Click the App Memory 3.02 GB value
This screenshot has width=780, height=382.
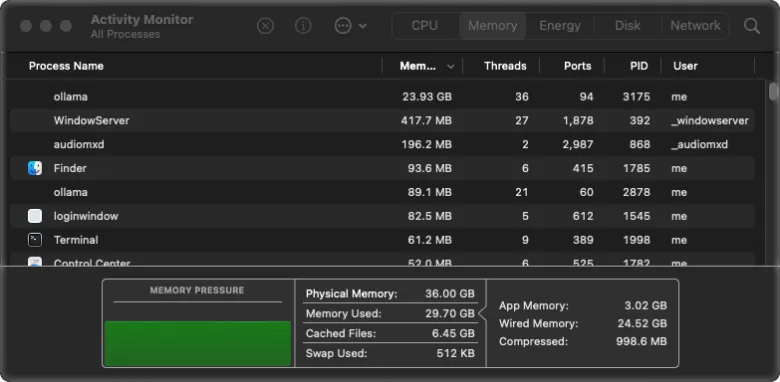(x=646, y=305)
